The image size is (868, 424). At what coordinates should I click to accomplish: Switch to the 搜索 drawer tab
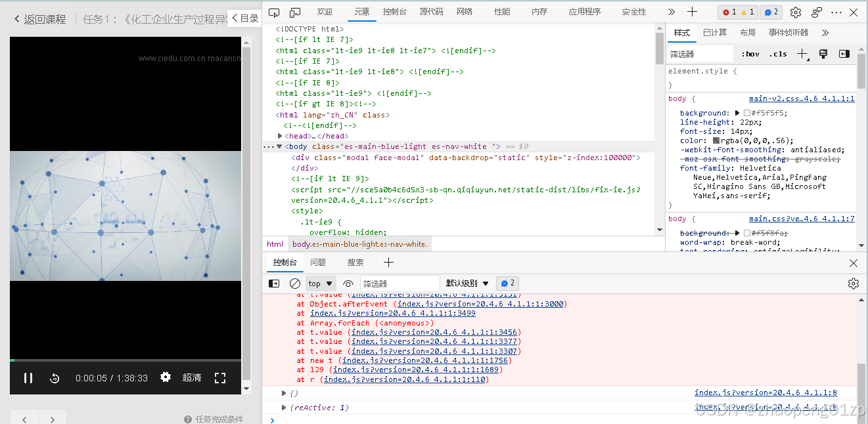(355, 263)
